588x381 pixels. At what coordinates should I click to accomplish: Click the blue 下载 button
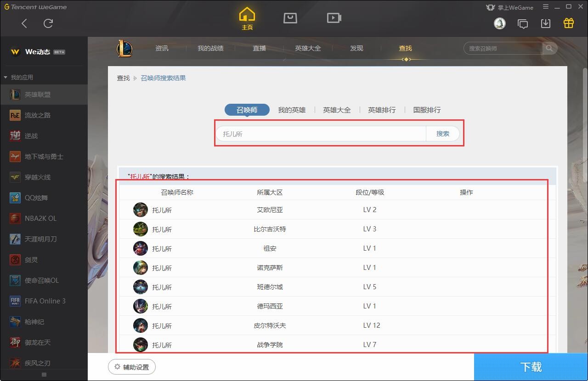tap(531, 367)
